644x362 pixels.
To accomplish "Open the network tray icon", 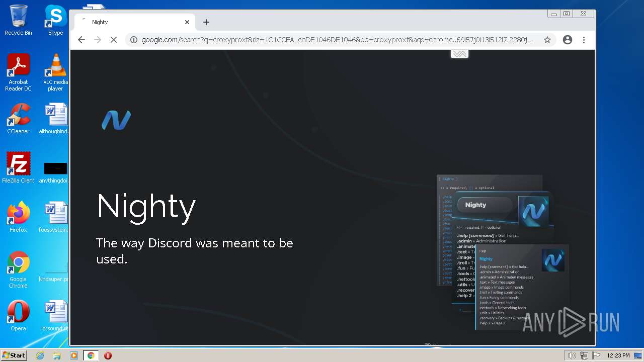I will (584, 355).
